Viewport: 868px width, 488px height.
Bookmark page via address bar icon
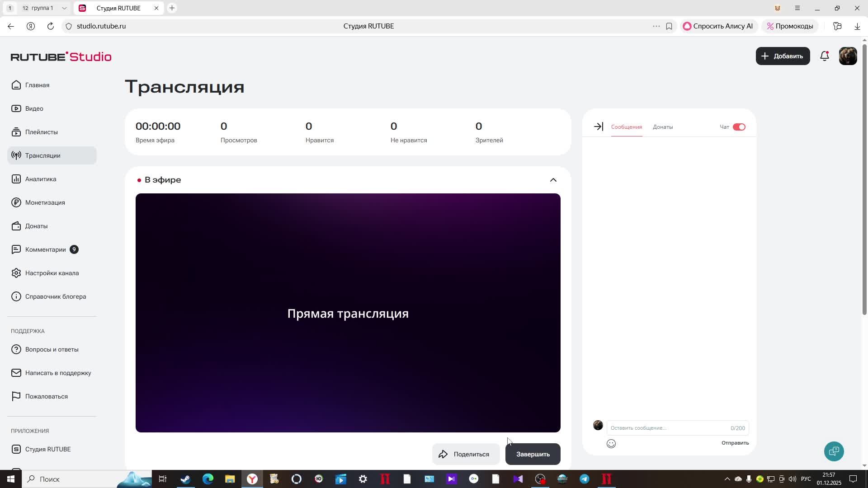(669, 26)
